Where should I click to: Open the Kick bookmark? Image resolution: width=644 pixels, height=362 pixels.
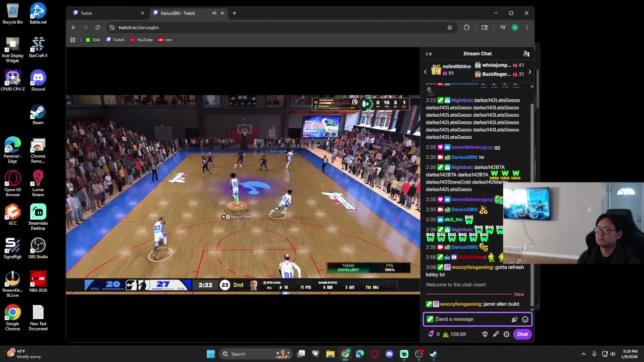coord(93,40)
